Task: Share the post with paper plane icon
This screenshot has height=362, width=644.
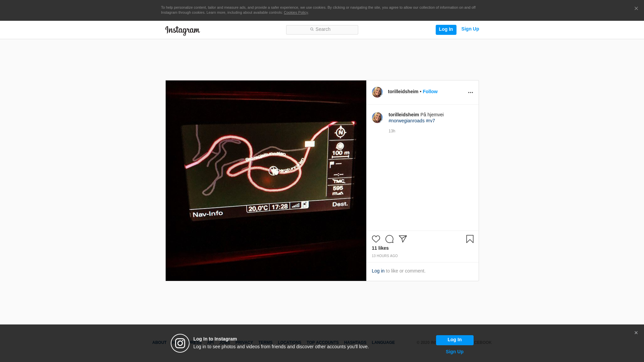Action: click(x=402, y=239)
